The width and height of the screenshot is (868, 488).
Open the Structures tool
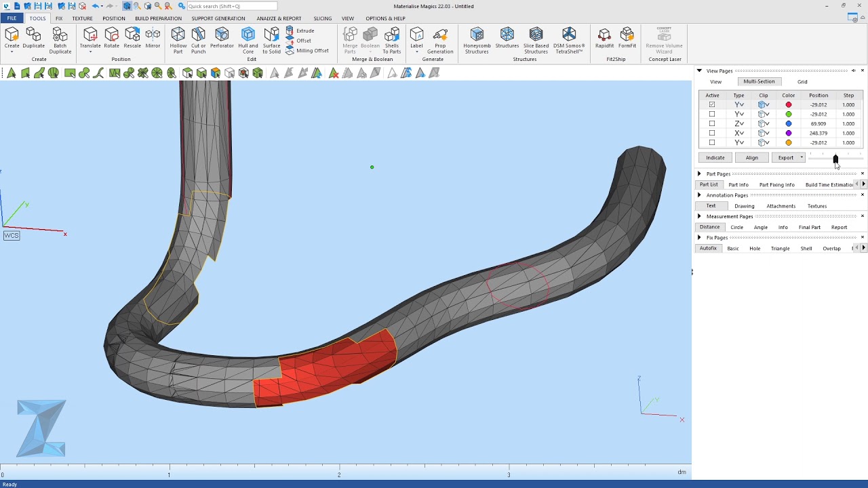pos(507,38)
